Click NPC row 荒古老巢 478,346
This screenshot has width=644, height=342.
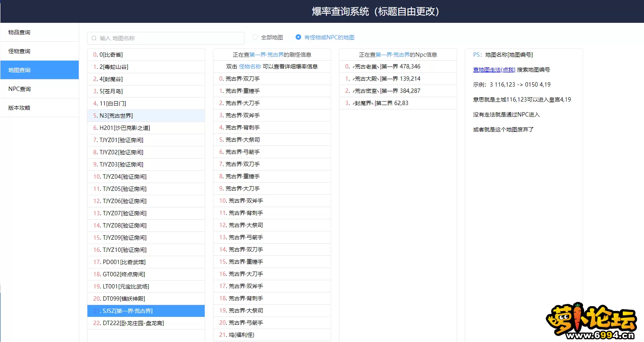tap(398, 67)
